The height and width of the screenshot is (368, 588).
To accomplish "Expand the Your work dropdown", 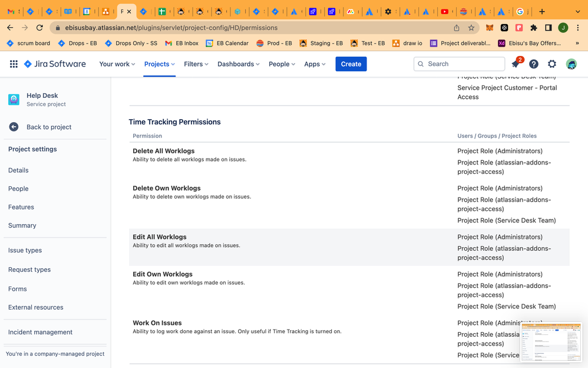I will pos(117,64).
